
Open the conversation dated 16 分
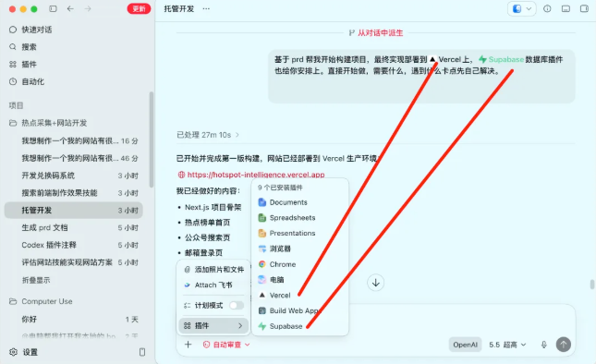74,141
